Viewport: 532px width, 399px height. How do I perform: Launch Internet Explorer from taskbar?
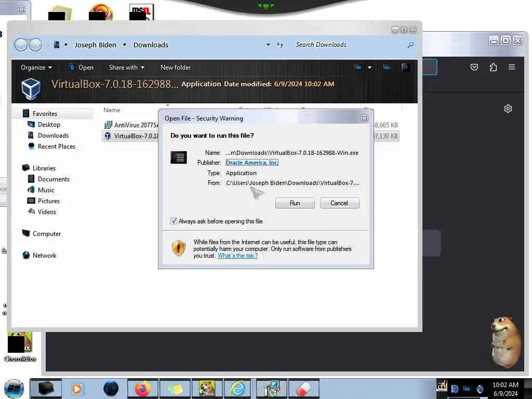[x=238, y=389]
